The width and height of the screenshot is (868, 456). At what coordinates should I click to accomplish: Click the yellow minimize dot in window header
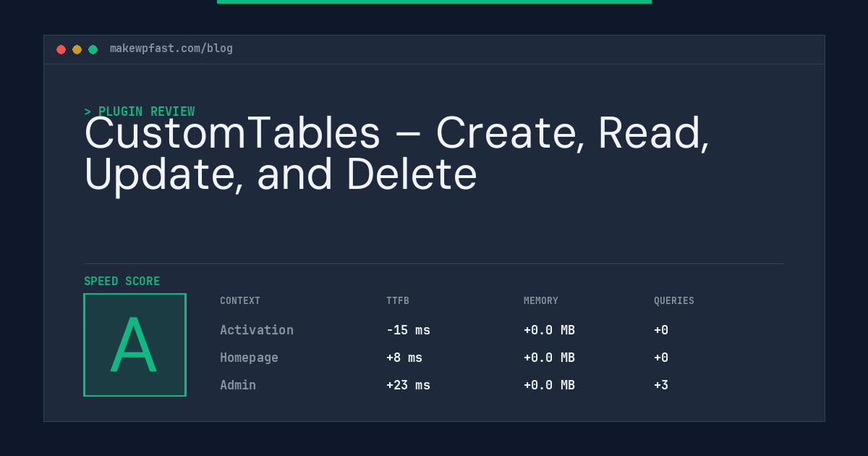[x=77, y=49]
